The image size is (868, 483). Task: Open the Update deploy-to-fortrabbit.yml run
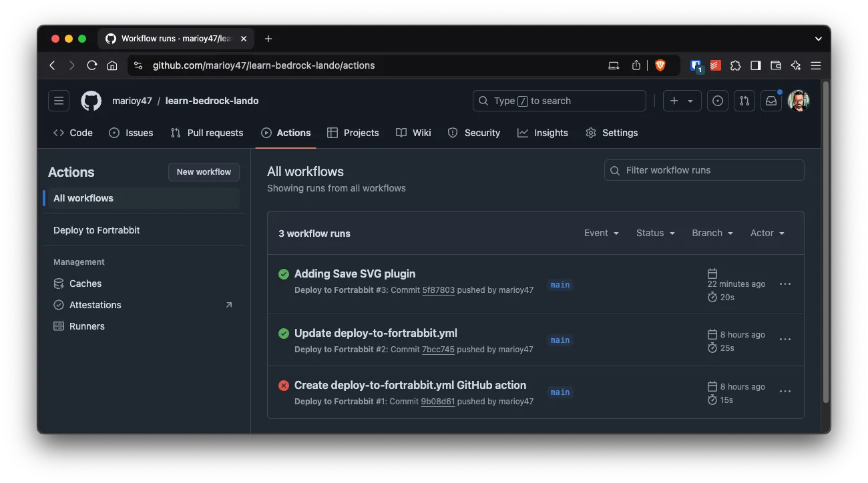(376, 333)
